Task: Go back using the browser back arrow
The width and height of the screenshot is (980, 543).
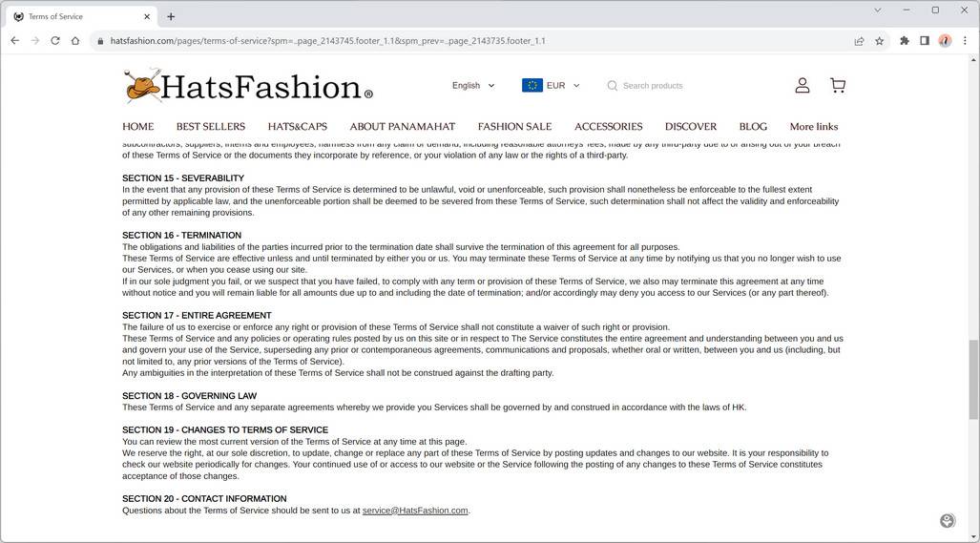Action: coord(15,41)
